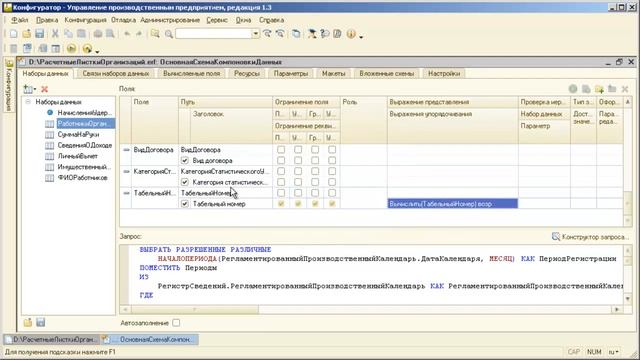Viewport: 640px width, 360px height.
Task: Click the Save floppy disk toolbar icon
Action: point(40,34)
